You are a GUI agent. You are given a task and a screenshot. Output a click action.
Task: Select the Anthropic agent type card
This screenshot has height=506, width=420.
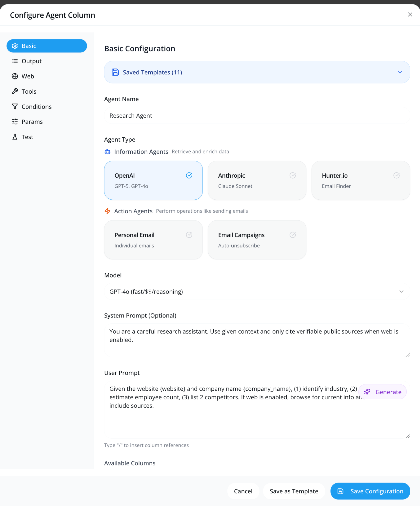pyautogui.click(x=257, y=180)
